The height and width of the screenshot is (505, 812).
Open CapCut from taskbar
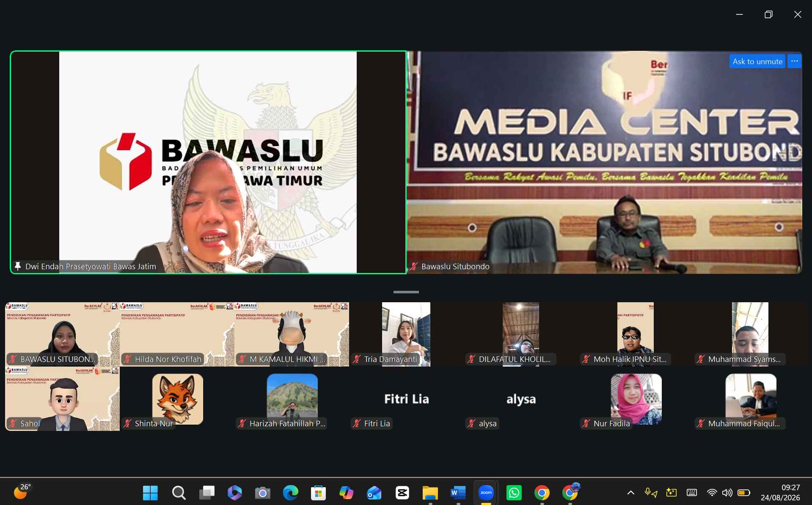coord(402,493)
